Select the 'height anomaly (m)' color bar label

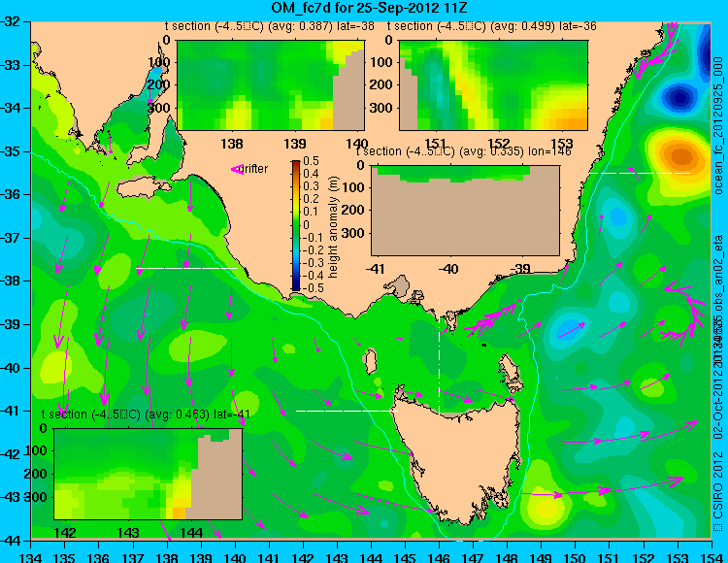(x=333, y=227)
